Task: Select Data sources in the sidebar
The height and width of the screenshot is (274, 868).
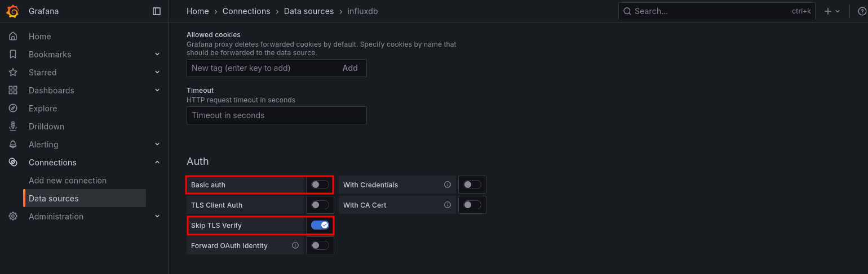Action: click(x=54, y=199)
